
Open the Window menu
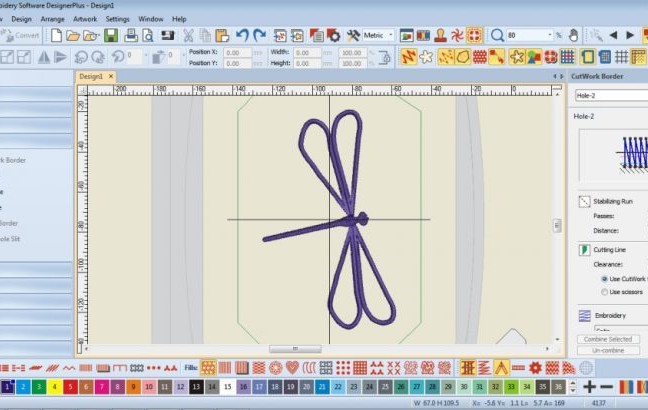pyautogui.click(x=150, y=19)
